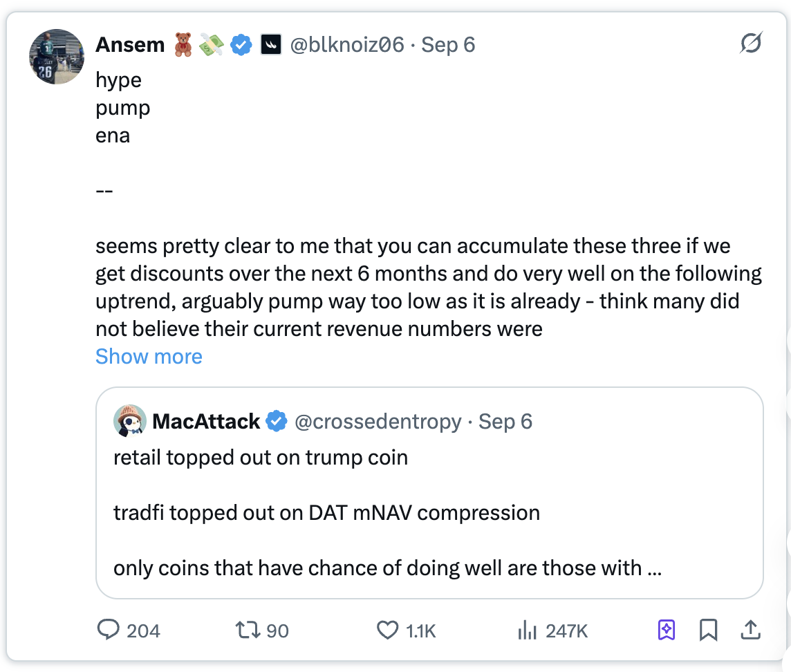
Task: Open the quoted post about trump coin
Action: tap(429, 512)
